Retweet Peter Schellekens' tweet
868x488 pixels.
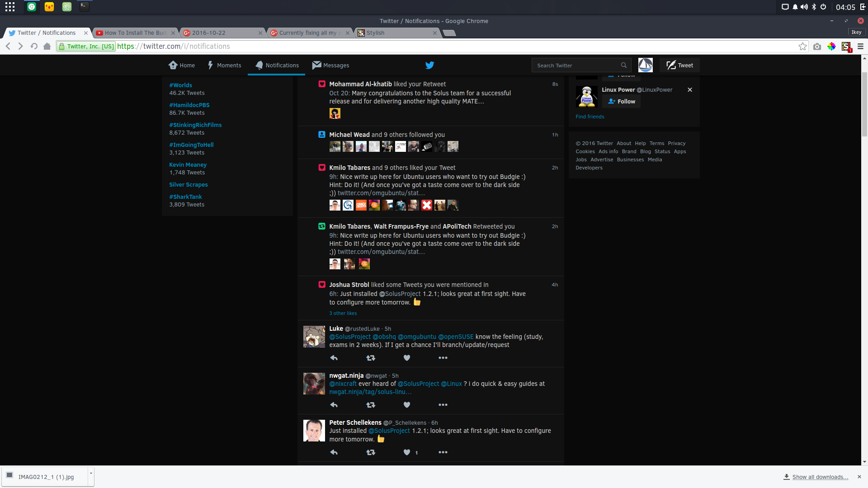[371, 452]
